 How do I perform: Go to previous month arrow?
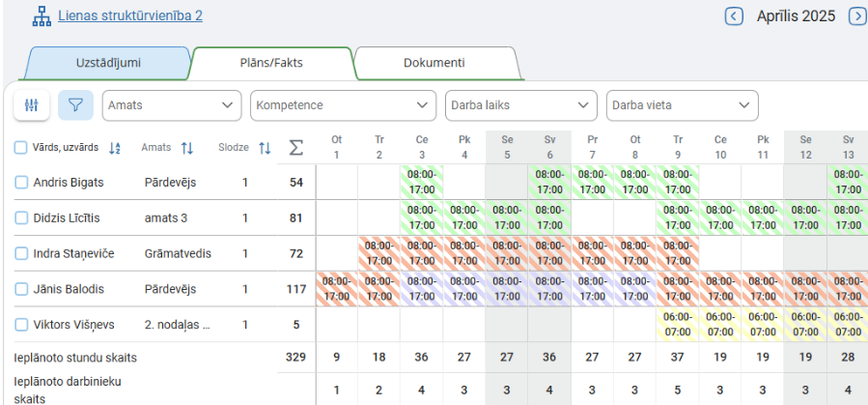pos(734,15)
